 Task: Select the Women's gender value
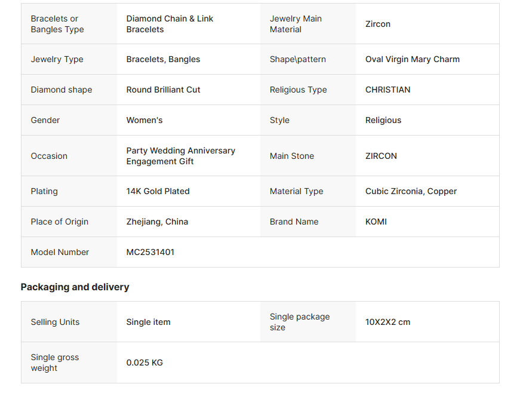pos(144,120)
